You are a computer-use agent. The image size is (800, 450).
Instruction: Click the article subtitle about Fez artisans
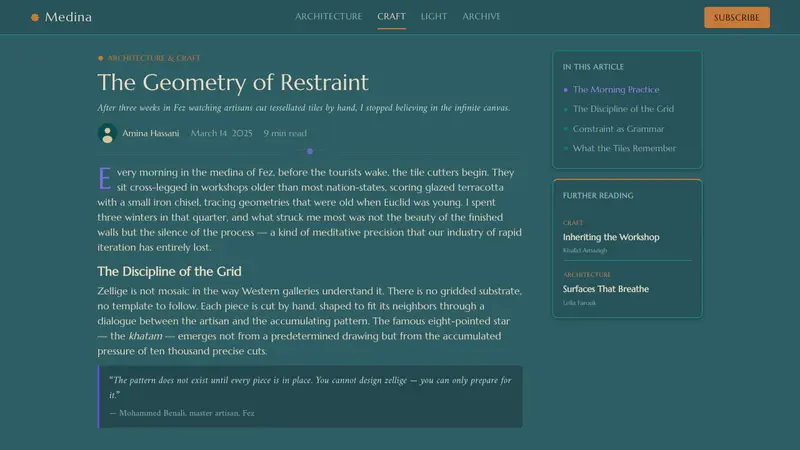pyautogui.click(x=304, y=108)
